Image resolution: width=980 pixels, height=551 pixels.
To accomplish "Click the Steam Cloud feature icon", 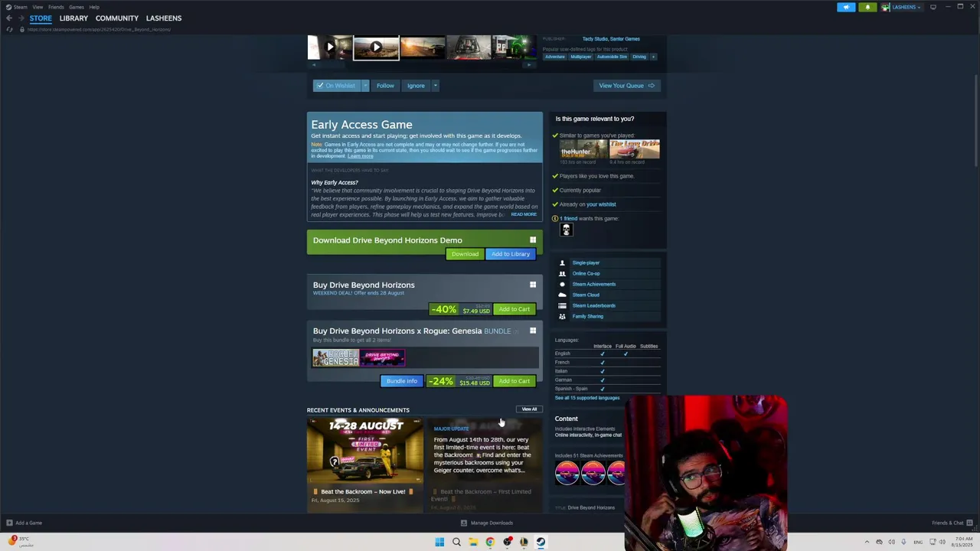I will [x=562, y=295].
